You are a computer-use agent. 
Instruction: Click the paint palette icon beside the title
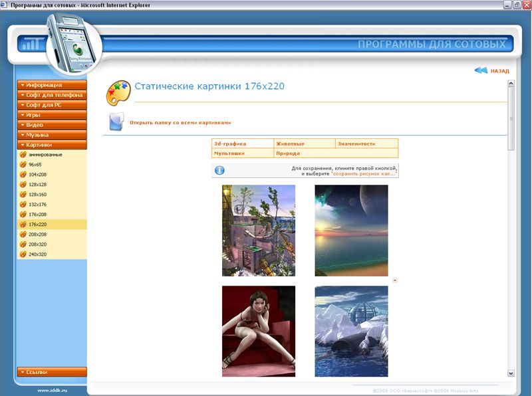click(118, 93)
